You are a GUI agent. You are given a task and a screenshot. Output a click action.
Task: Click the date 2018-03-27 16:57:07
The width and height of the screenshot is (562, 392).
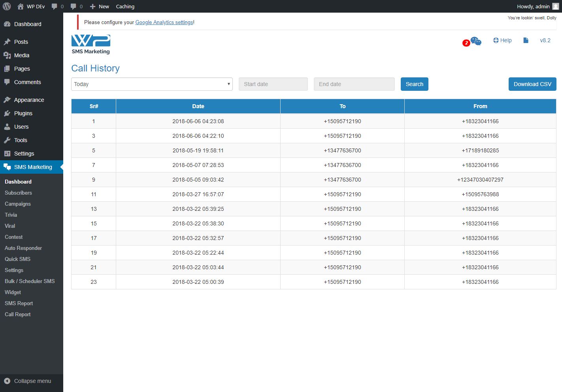pos(198,194)
